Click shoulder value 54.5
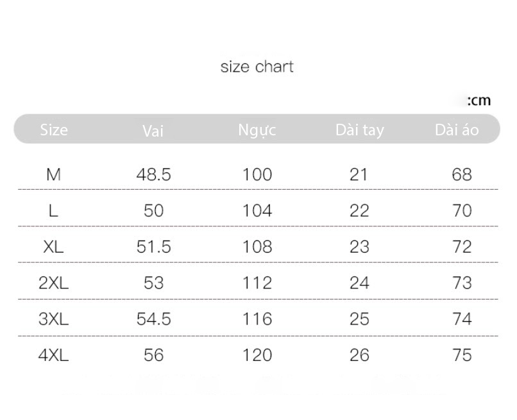This screenshot has width=517, height=420. click(x=154, y=319)
